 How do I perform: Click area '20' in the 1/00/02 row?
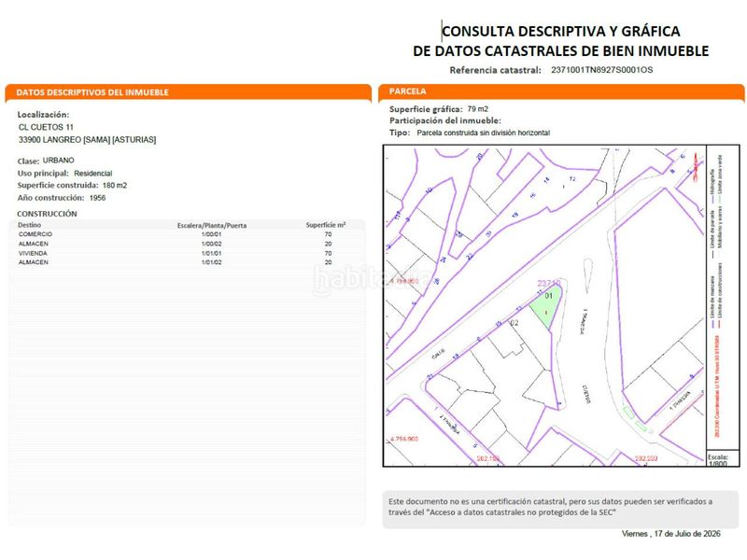[329, 244]
